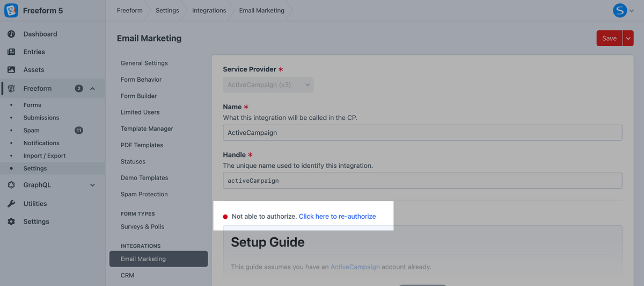Click 'Click here to re-authorize' link

337,216
